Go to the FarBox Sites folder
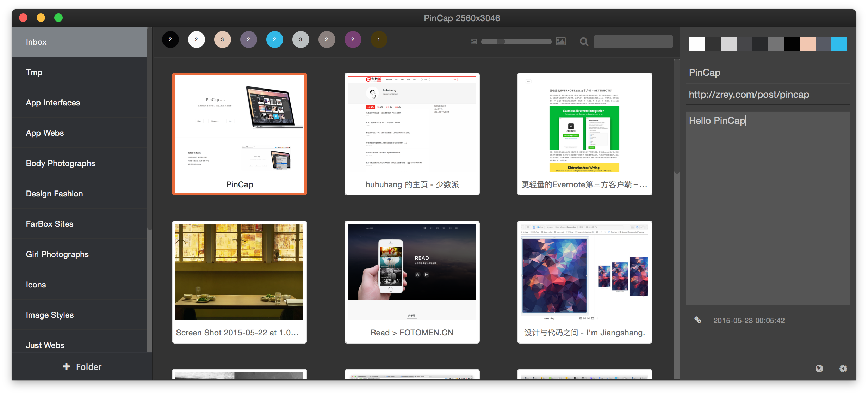Viewport: 868px width, 395px height. coord(49,224)
